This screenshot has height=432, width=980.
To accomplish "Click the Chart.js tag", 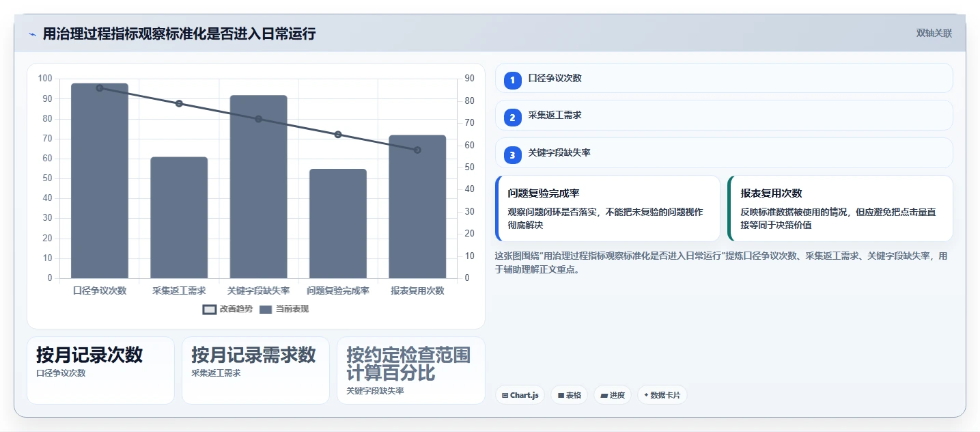I will (x=520, y=395).
